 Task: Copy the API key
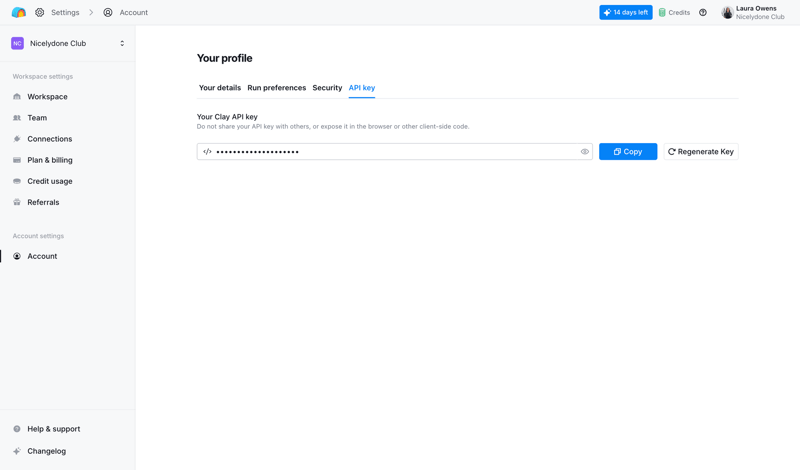pos(628,152)
